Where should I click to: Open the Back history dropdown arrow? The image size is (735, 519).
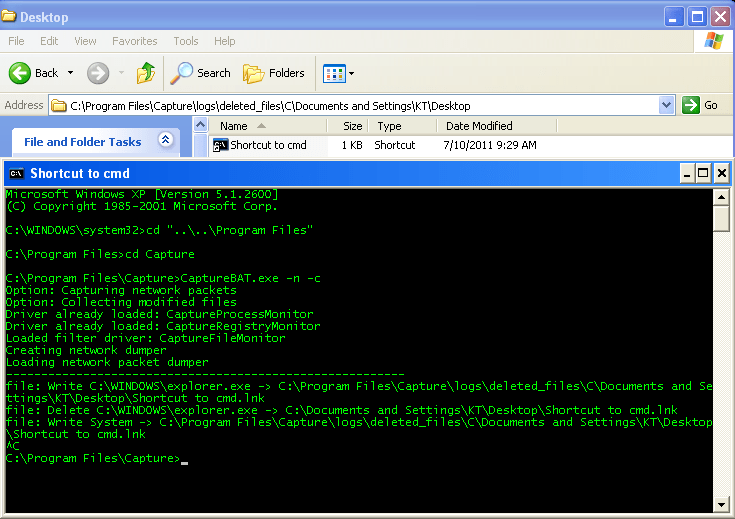point(71,73)
